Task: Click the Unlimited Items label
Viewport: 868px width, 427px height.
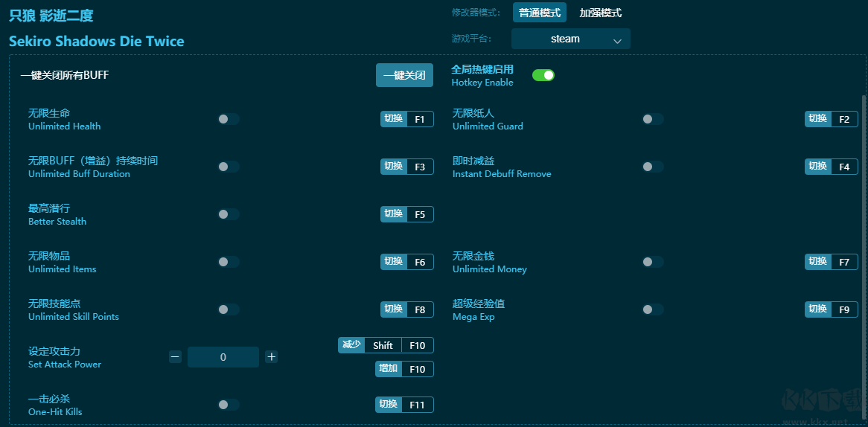Action: click(62, 269)
